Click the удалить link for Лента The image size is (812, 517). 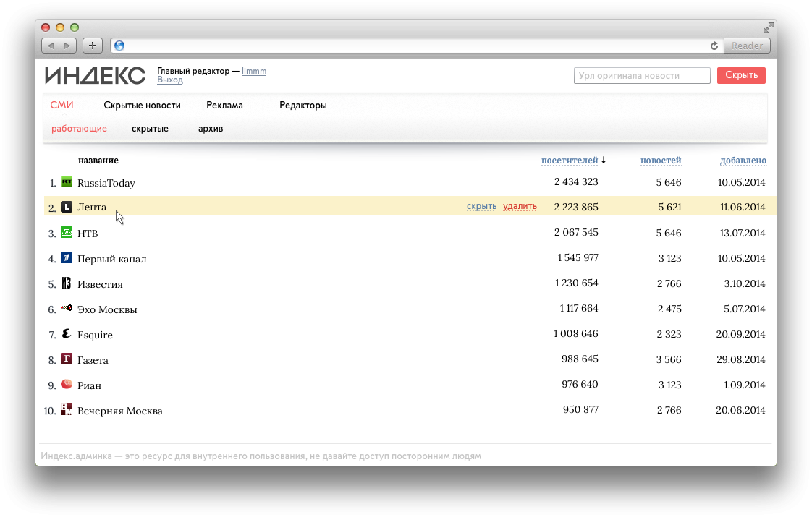tap(520, 207)
